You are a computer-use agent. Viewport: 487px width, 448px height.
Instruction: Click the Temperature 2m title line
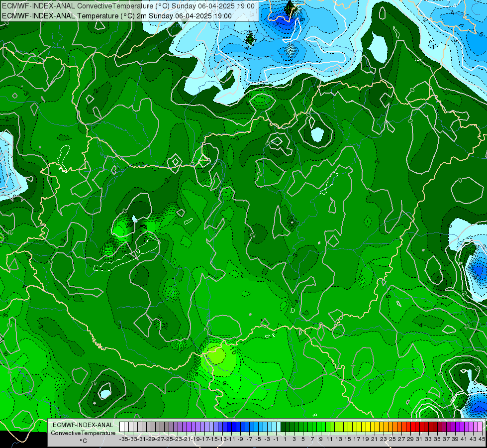coord(117,16)
